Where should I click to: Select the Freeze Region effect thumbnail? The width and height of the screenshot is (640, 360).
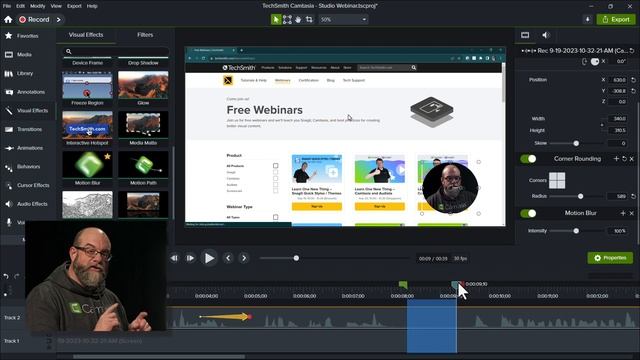87,85
